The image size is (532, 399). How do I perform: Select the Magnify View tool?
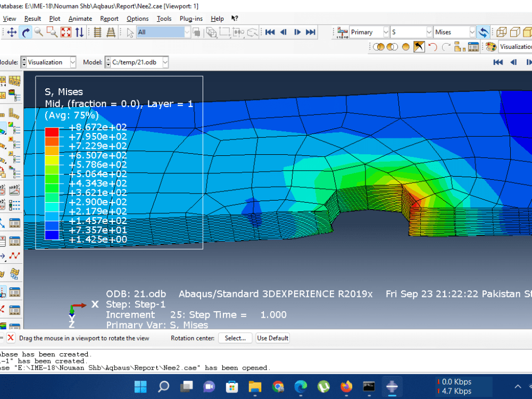(39, 32)
